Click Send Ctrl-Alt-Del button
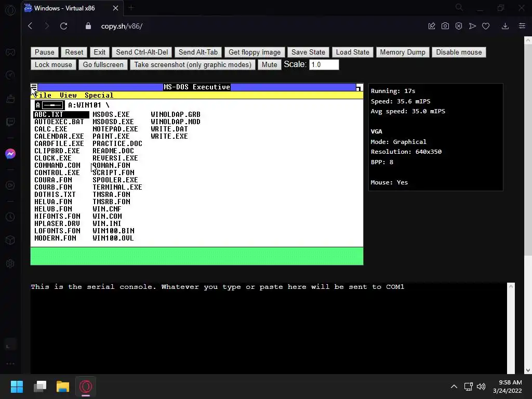Screen dimensions: 532x399 click(142, 52)
